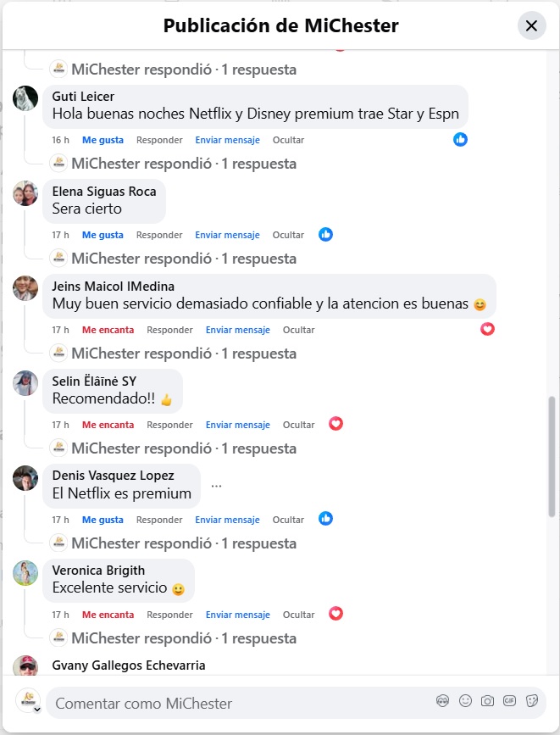
Task: Click Responder on Jeins Maicol's comment
Action: tap(169, 330)
